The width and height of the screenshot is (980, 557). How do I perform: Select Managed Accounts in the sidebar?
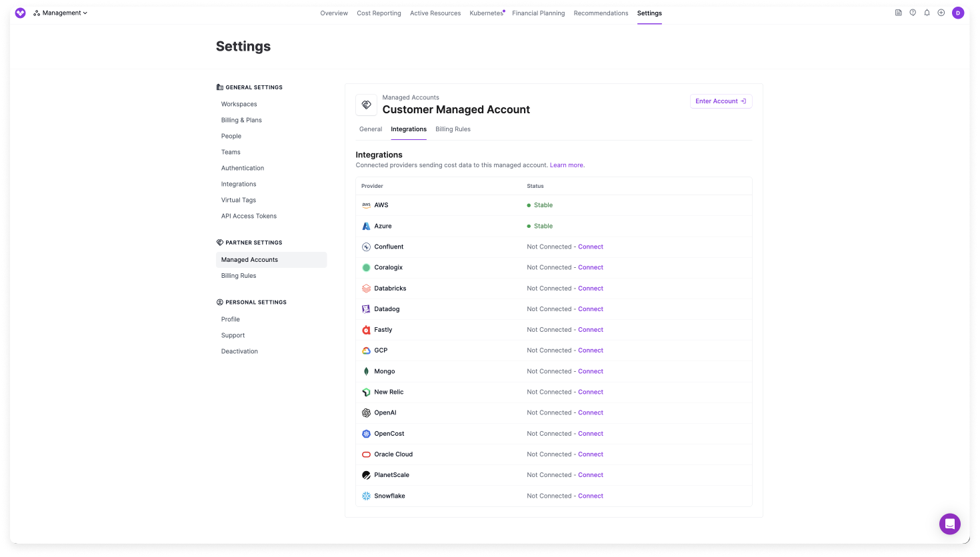coord(271,260)
